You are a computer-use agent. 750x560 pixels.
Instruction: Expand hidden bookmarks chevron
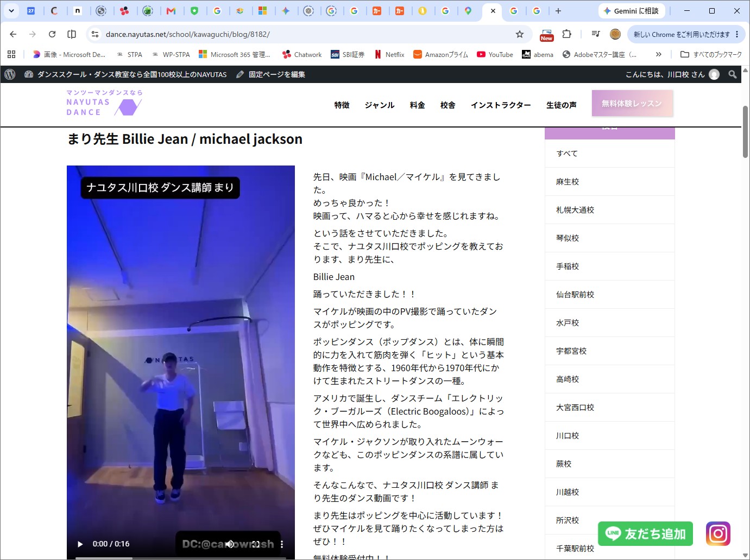click(659, 54)
